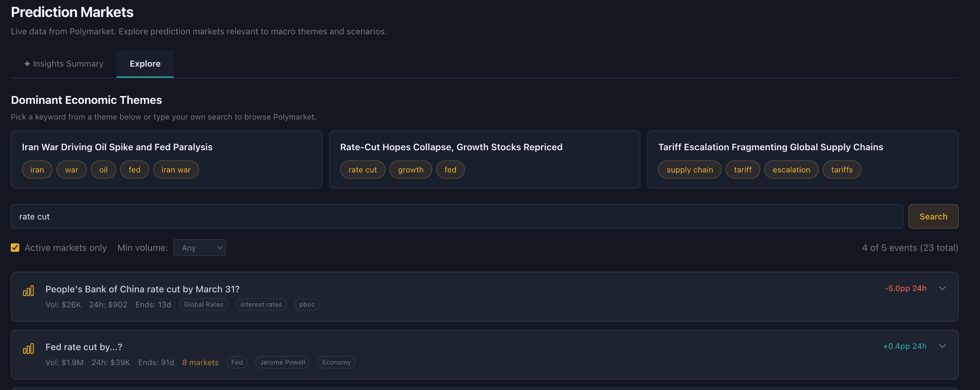980x390 pixels.
Task: Click the supply chain keyword
Action: click(x=689, y=169)
